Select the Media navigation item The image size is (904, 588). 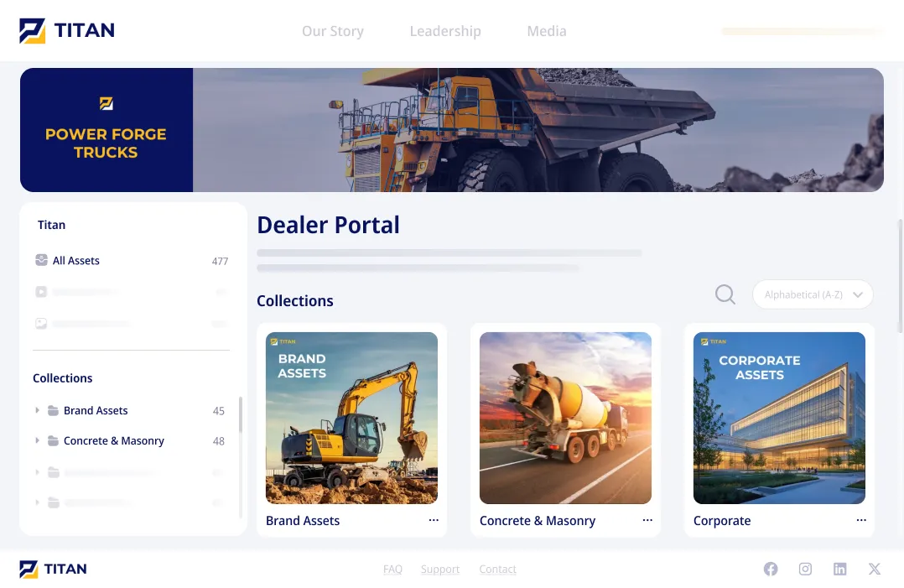[547, 31]
